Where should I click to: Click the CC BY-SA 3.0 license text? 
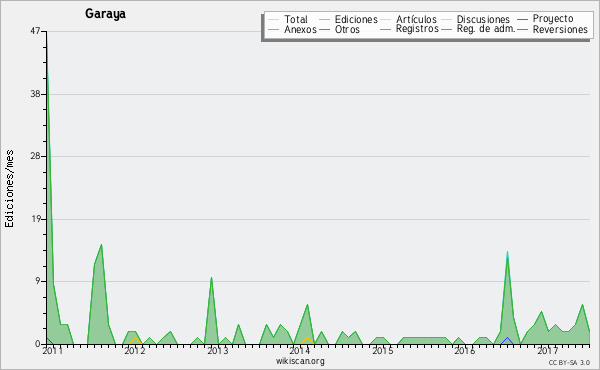[x=569, y=362]
